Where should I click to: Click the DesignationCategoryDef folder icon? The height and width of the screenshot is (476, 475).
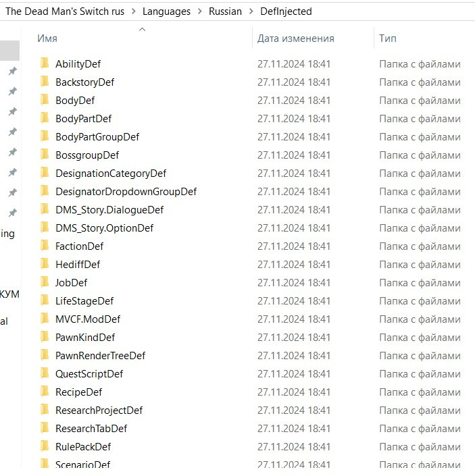45,172
